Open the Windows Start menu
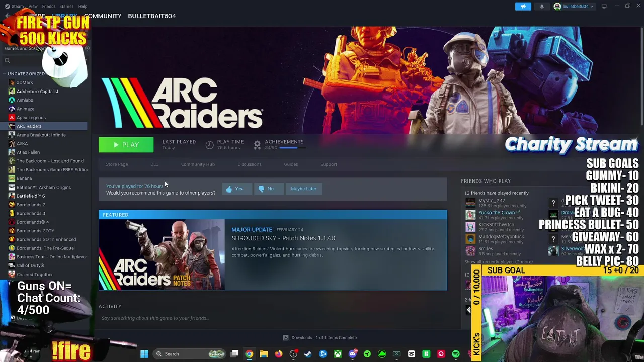 tap(144, 354)
